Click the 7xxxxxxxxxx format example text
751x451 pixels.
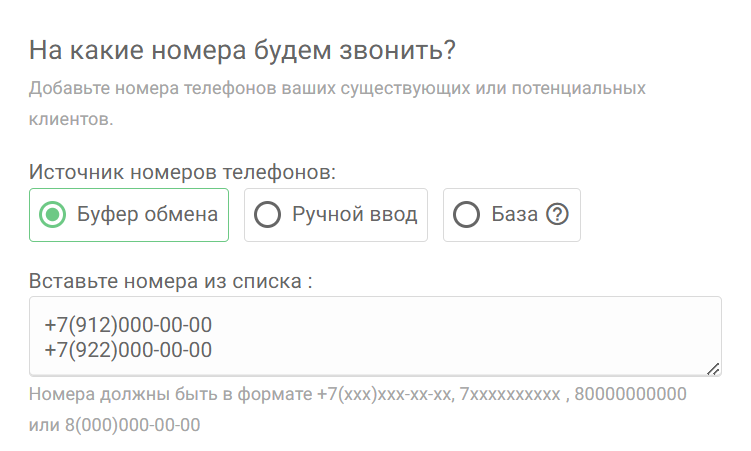pyautogui.click(x=510, y=395)
